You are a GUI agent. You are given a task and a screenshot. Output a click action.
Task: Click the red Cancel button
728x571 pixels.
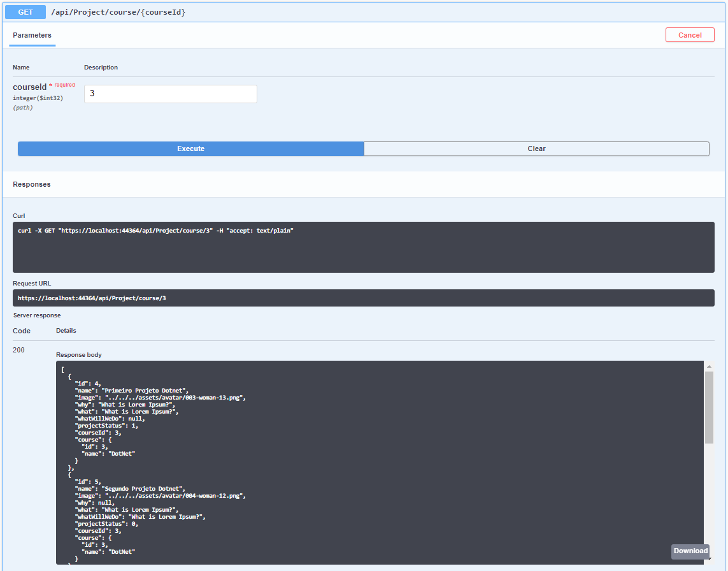tap(689, 35)
